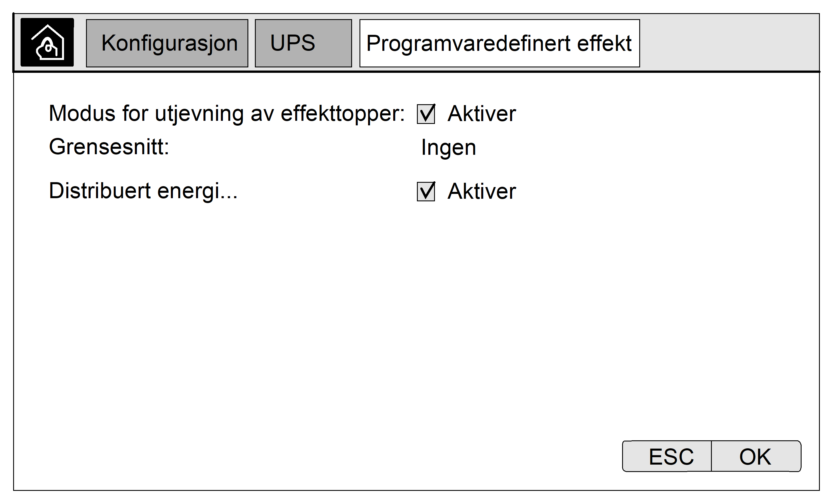Change the Ingen interface selection
Screen dimensions: 833x504
tap(448, 148)
